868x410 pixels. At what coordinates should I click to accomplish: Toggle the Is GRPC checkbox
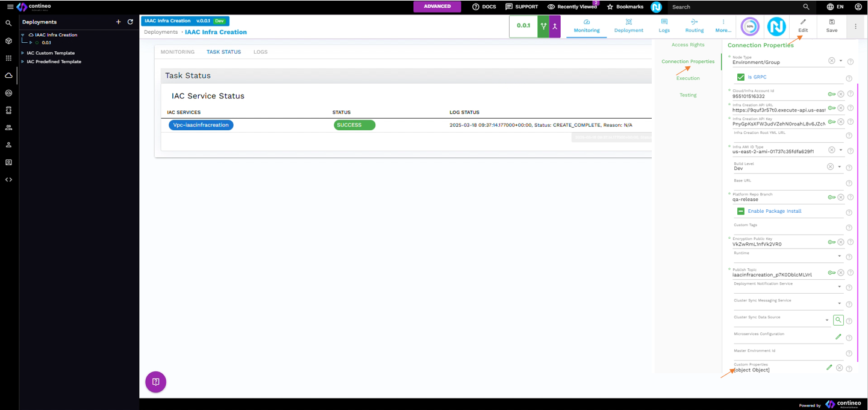(741, 77)
